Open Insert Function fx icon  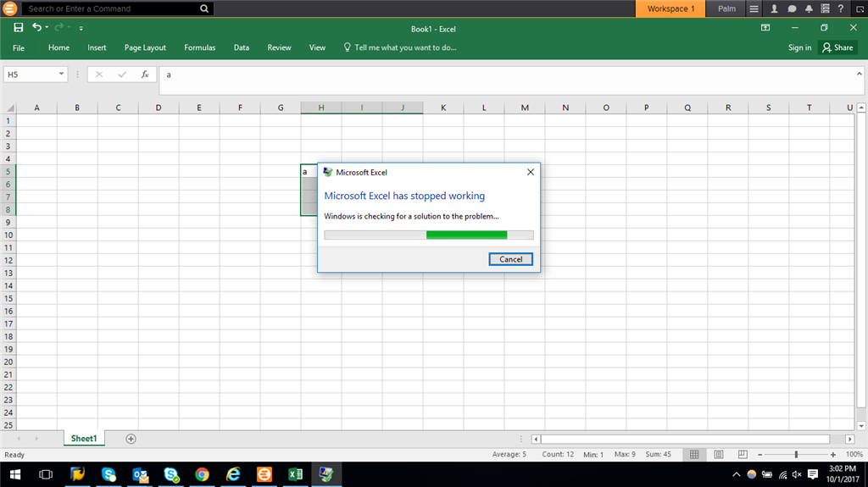point(144,75)
